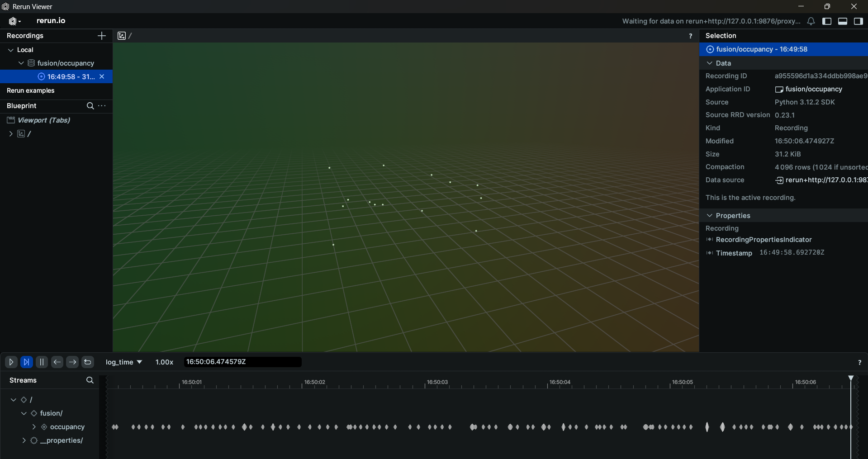Add a recording with plus icon
Screen dimensions: 868x459
pos(102,36)
